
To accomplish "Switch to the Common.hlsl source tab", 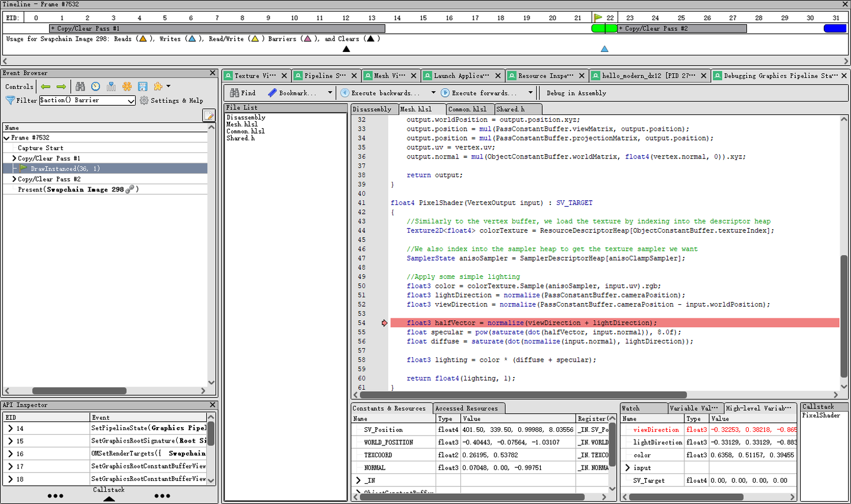I will click(467, 109).
